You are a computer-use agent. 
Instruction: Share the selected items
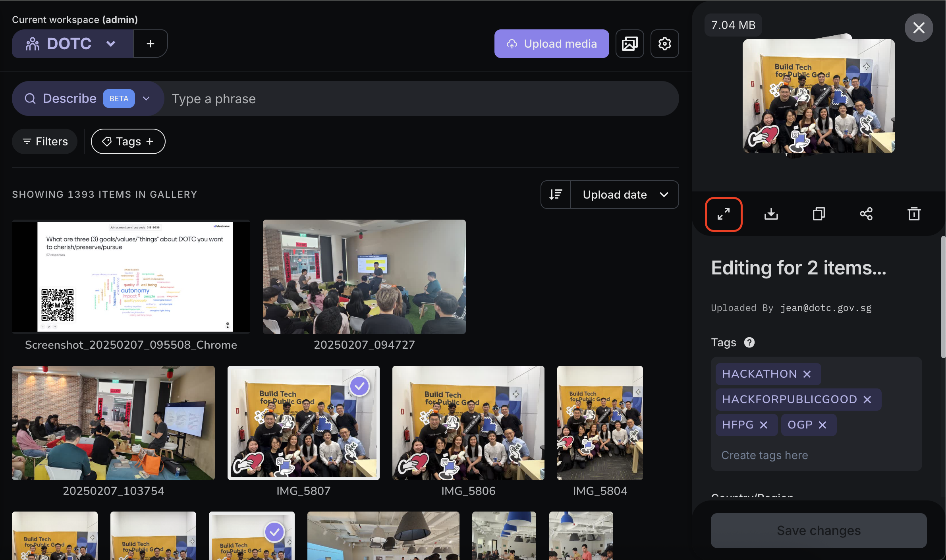866,214
